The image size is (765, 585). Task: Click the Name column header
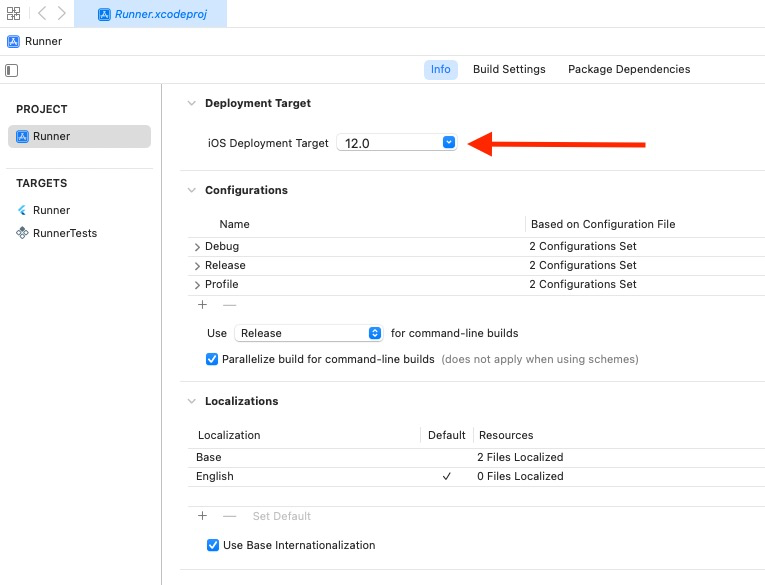pos(234,224)
